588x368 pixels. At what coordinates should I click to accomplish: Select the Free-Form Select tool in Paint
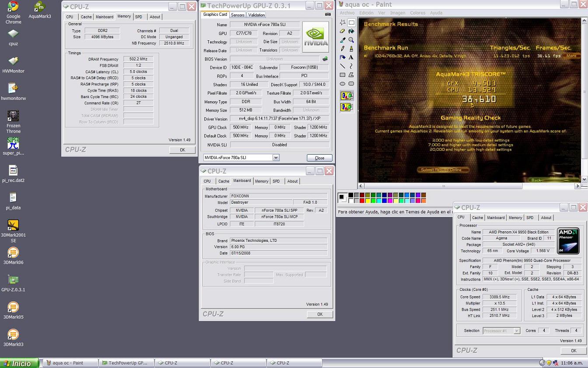(x=343, y=22)
